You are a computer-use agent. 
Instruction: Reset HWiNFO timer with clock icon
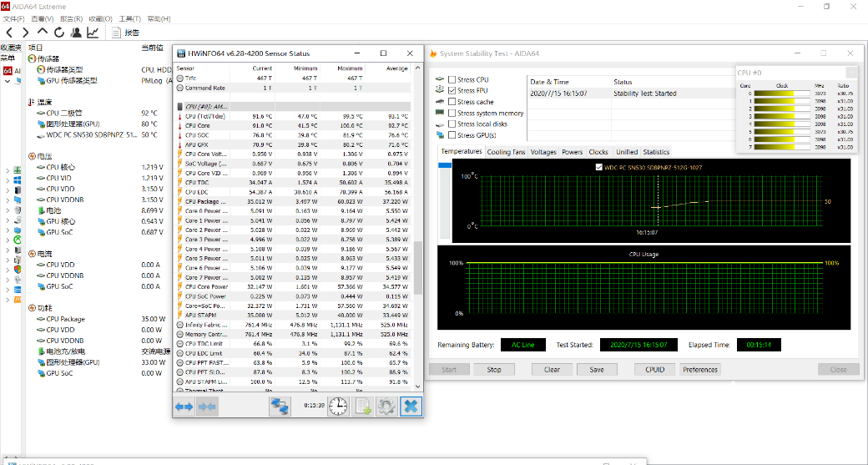pyautogui.click(x=338, y=406)
